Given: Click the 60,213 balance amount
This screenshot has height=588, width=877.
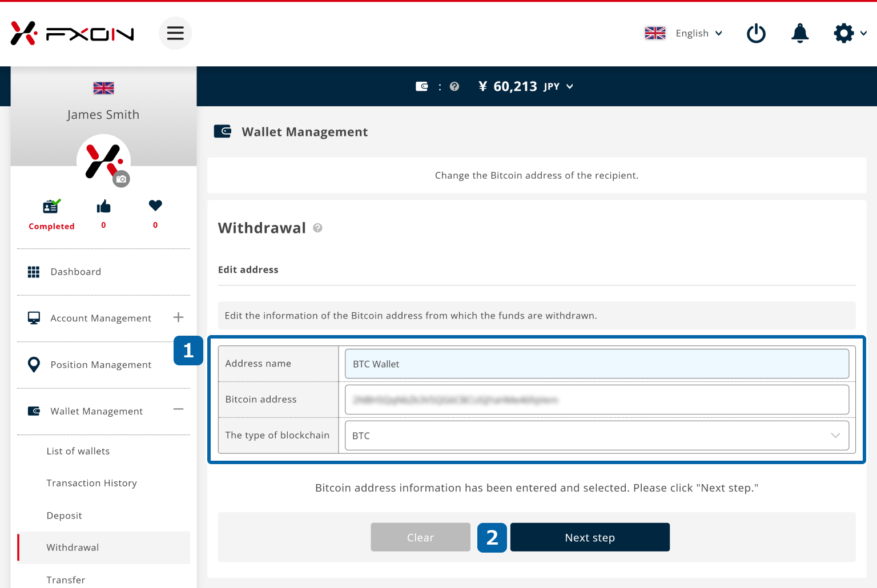Looking at the screenshot, I should pos(515,86).
